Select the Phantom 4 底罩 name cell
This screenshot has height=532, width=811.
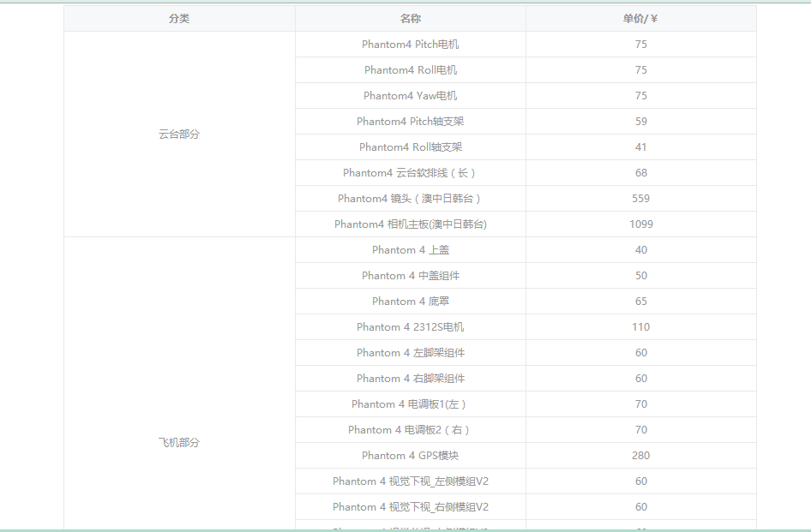pyautogui.click(x=410, y=302)
